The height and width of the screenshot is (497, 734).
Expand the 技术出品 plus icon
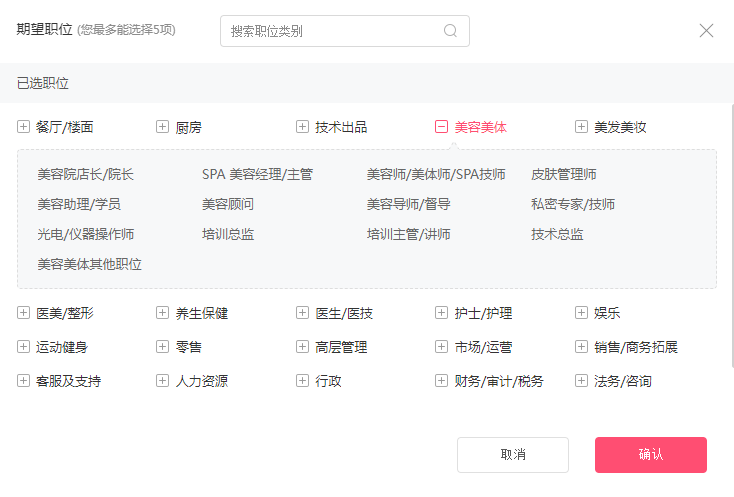point(302,127)
